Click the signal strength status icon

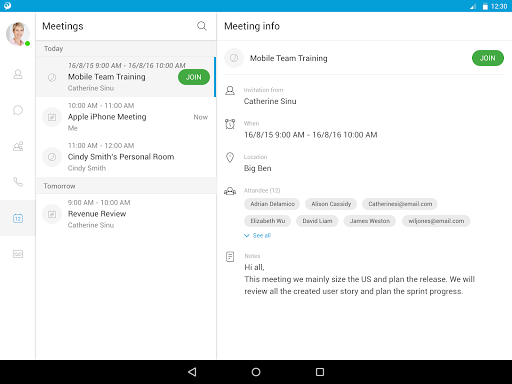pos(473,6)
